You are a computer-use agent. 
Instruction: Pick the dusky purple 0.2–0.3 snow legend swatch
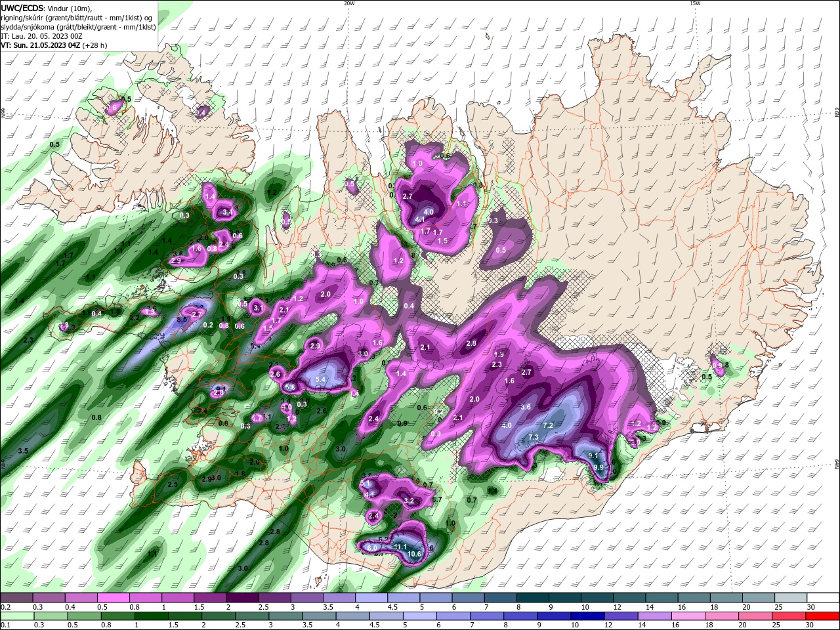[16, 598]
